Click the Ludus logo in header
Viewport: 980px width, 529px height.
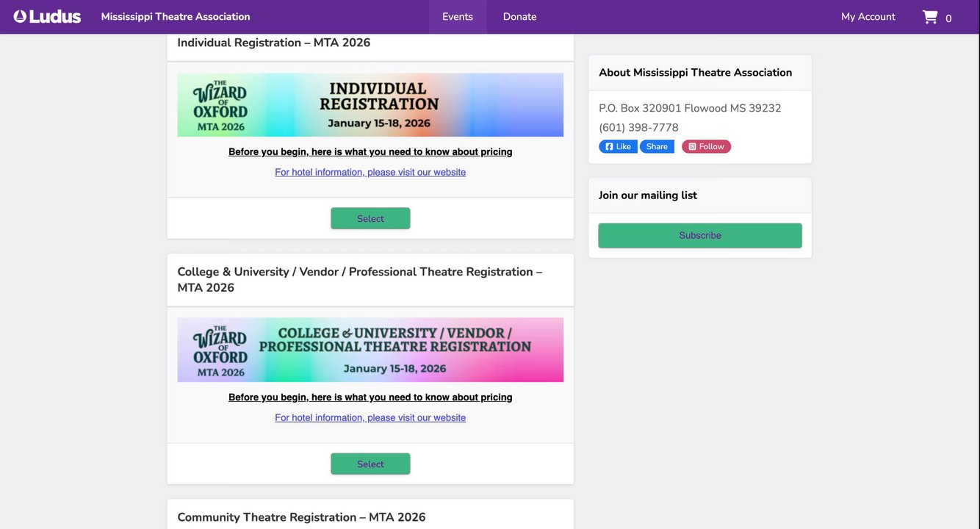point(47,16)
